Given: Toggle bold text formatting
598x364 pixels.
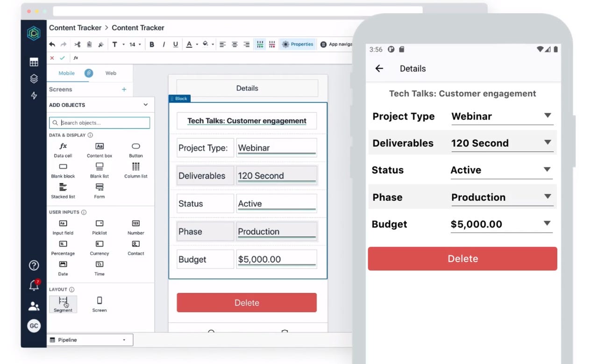Looking at the screenshot, I should 152,44.
